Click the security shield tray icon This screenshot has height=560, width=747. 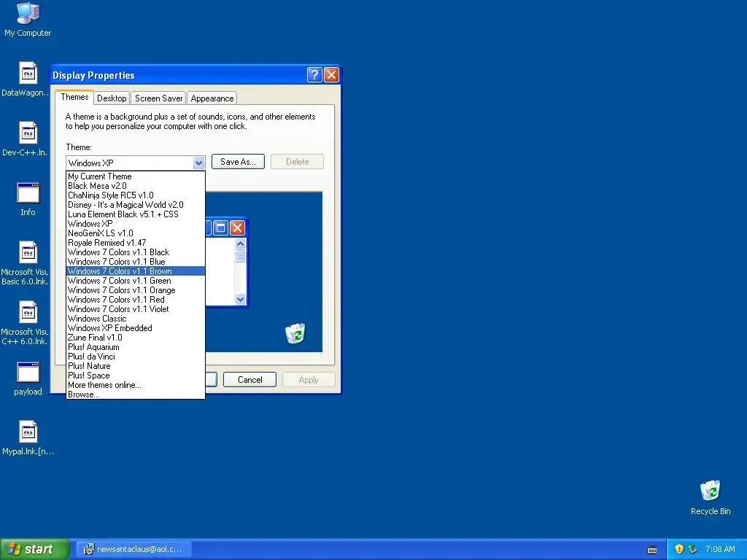click(x=679, y=549)
